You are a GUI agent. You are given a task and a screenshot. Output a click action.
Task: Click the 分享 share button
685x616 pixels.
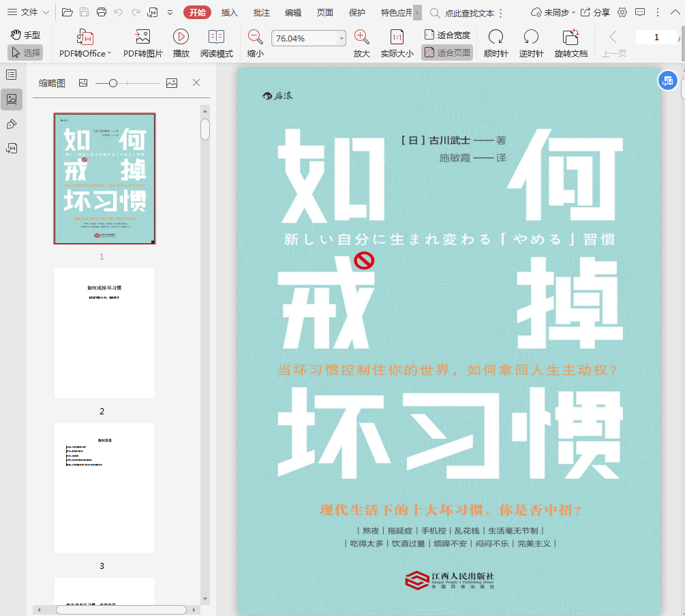[595, 12]
